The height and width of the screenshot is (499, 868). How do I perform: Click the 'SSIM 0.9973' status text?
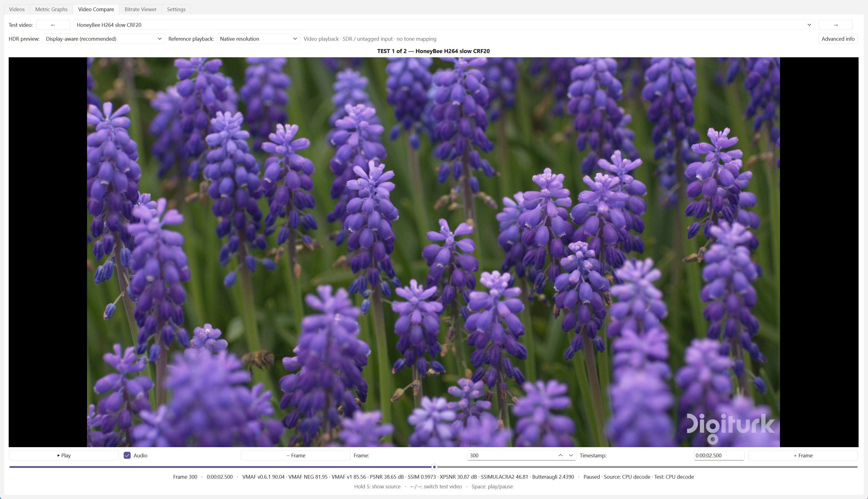pyautogui.click(x=422, y=477)
